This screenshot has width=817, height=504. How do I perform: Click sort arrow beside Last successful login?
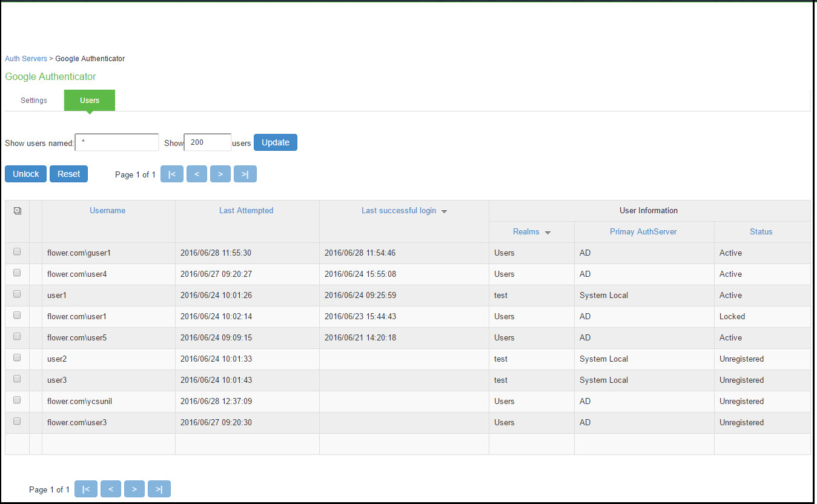[x=444, y=211]
